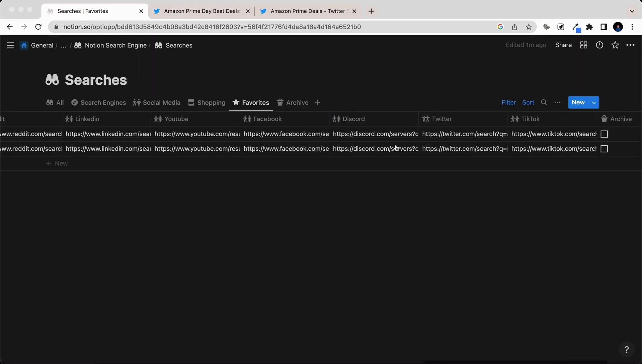Expand the collapsed breadcrumb ellipsis
642x364 pixels.
coord(63,45)
